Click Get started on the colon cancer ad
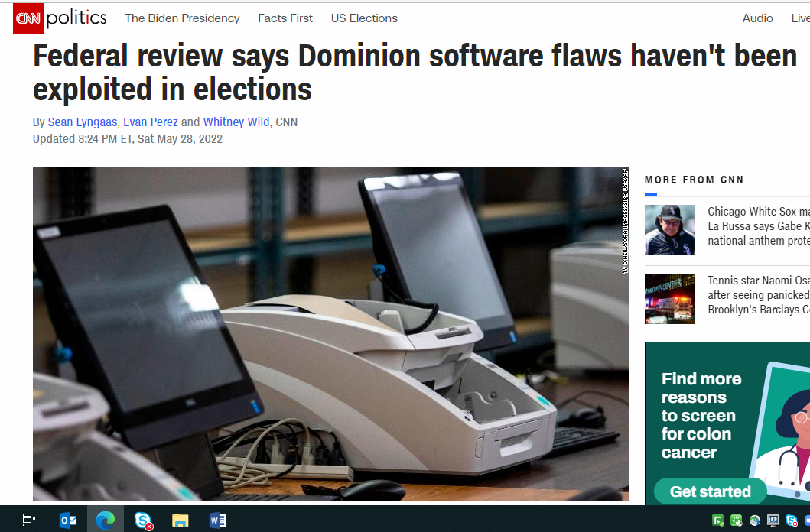 click(711, 491)
